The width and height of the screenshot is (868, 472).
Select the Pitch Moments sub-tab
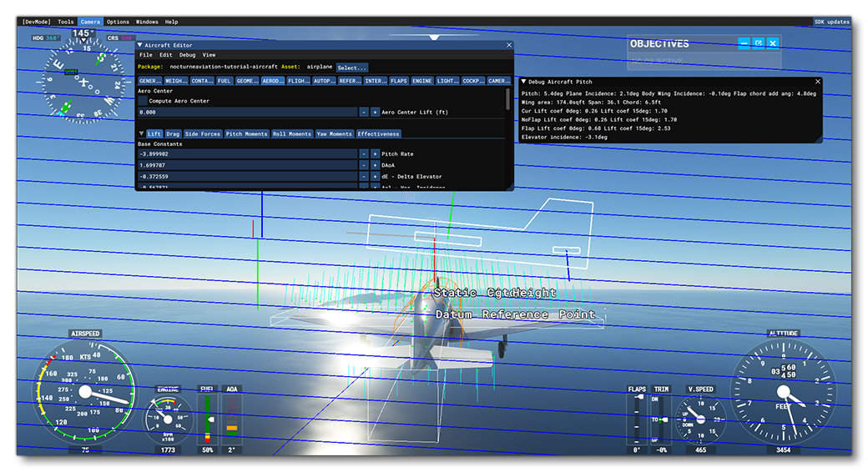(x=246, y=134)
